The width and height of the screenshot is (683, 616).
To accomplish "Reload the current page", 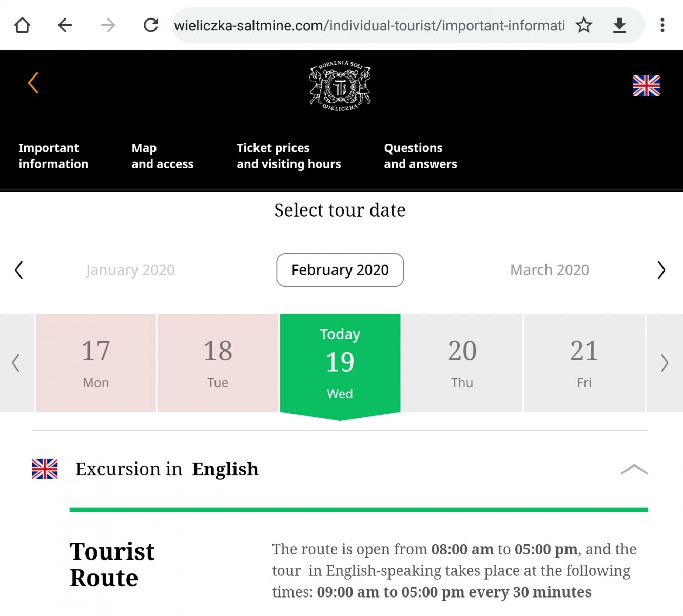I will 151,25.
